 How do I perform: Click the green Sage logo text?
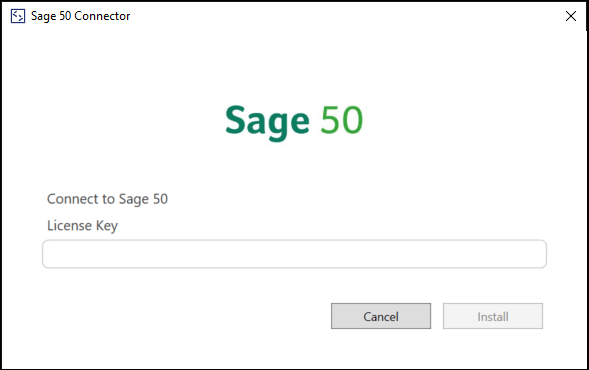pyautogui.click(x=267, y=122)
